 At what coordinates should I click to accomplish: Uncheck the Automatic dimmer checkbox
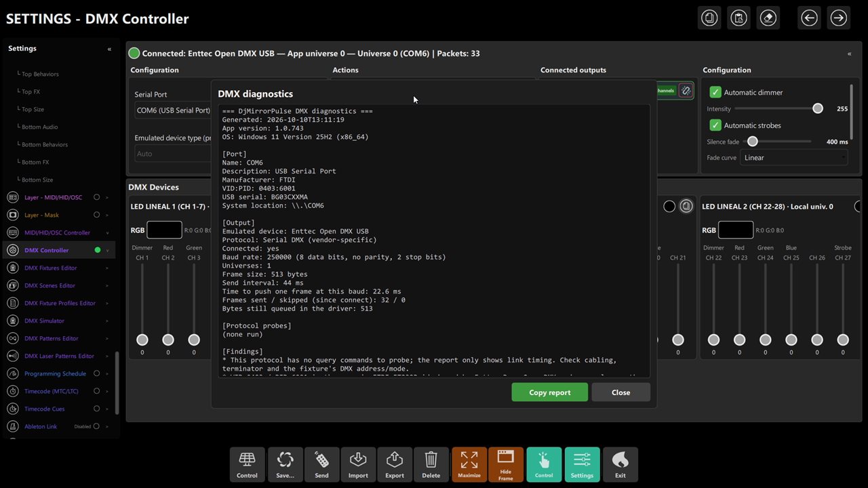point(715,92)
